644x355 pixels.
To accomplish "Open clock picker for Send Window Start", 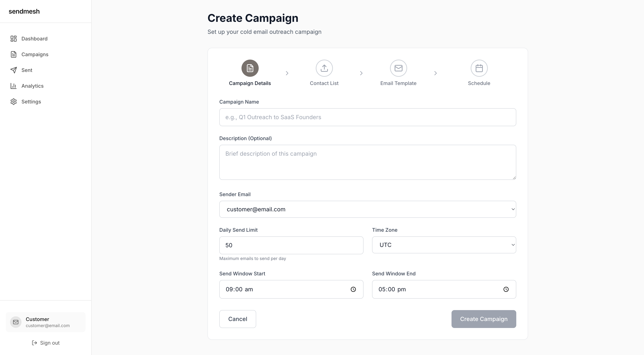I will point(353,290).
